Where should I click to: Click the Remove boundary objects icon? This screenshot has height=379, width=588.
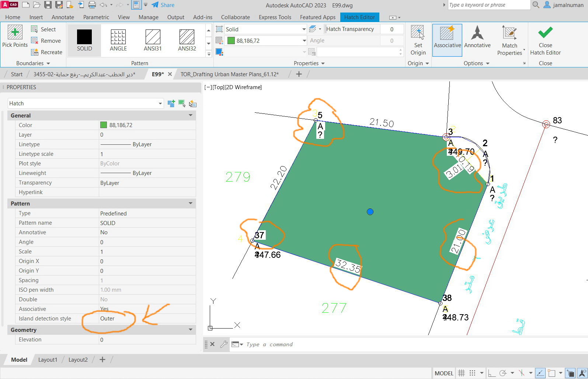coord(35,41)
